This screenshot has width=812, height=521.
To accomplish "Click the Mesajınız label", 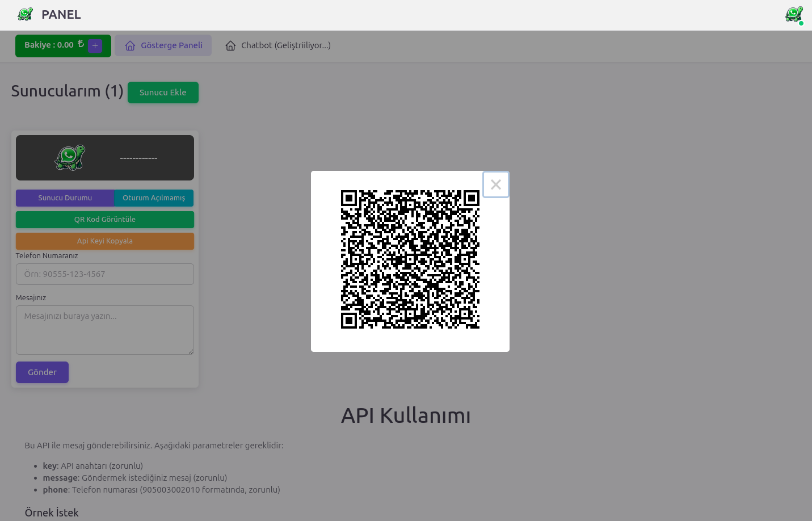I will pyautogui.click(x=31, y=298).
